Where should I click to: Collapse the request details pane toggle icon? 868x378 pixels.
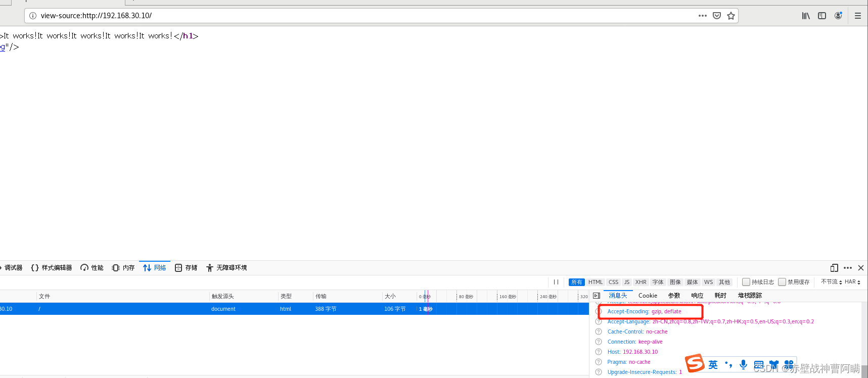click(x=597, y=296)
